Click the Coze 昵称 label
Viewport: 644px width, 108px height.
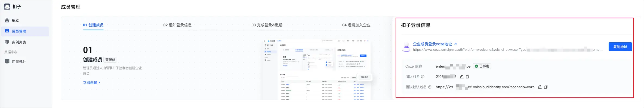414,66
